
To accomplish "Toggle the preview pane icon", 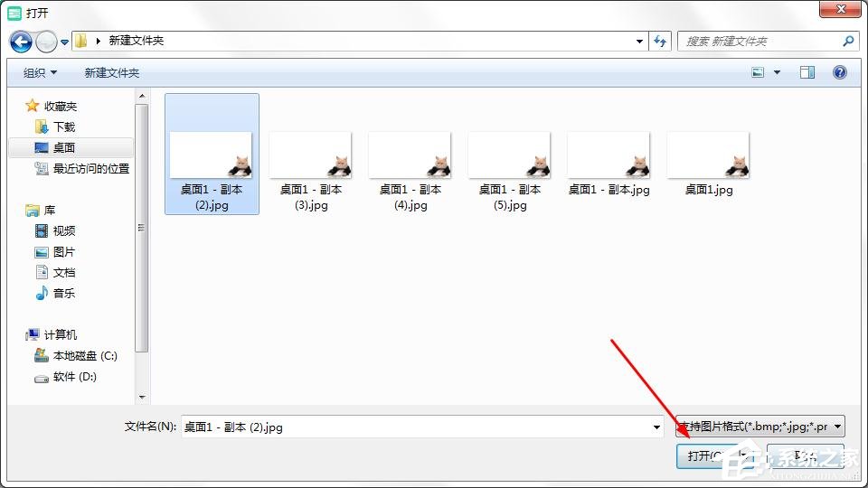I will (x=807, y=72).
